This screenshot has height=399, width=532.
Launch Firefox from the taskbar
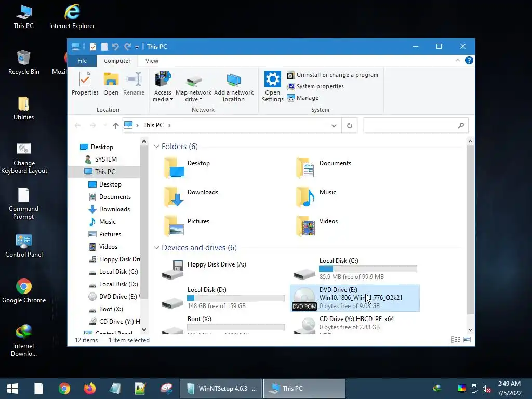[x=89, y=389]
